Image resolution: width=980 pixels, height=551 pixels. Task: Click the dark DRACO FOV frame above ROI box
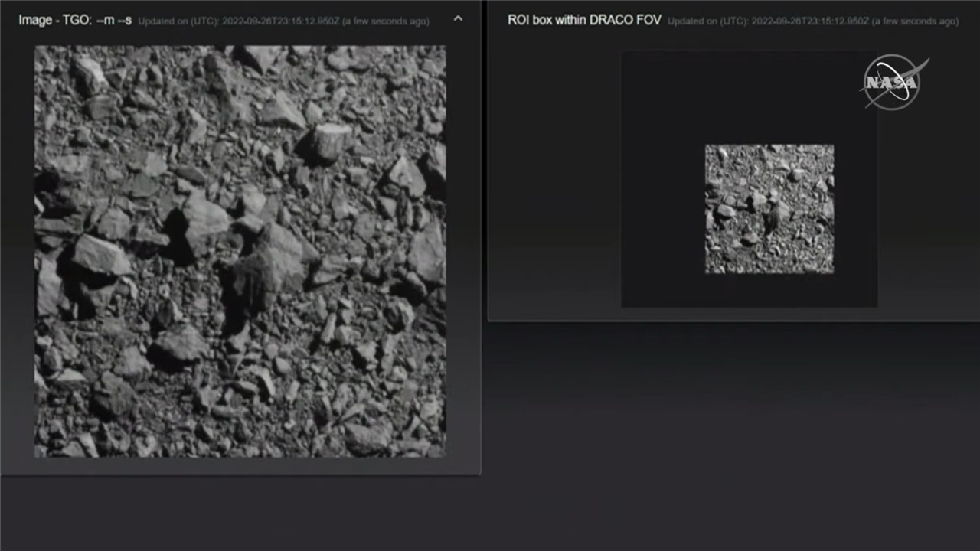coord(749,97)
